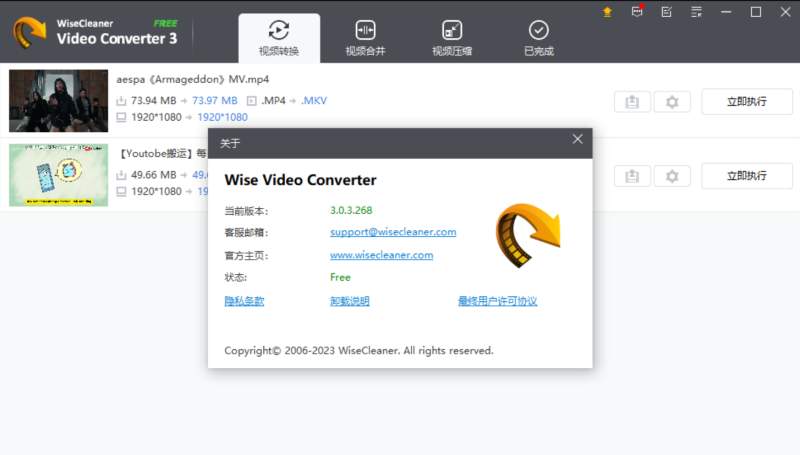Close the Video Converter main window
Viewport: 800px width, 455px height.
click(x=786, y=12)
